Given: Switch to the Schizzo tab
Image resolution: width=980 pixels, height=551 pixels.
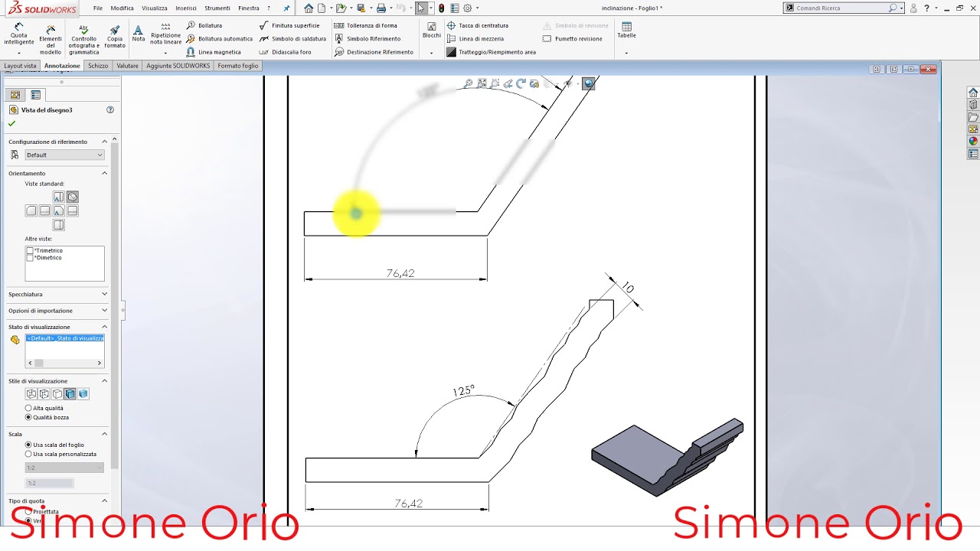Looking at the screenshot, I should coord(98,66).
